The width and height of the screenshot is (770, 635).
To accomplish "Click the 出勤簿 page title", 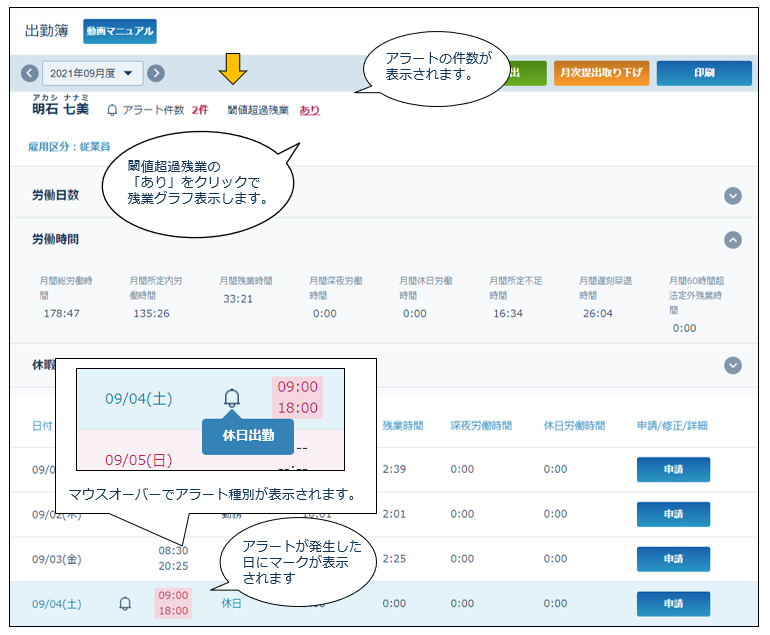I will tap(47, 31).
